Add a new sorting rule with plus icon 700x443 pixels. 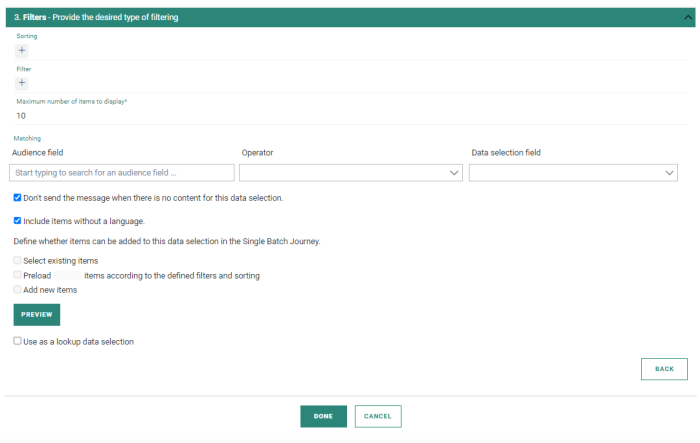click(x=22, y=50)
